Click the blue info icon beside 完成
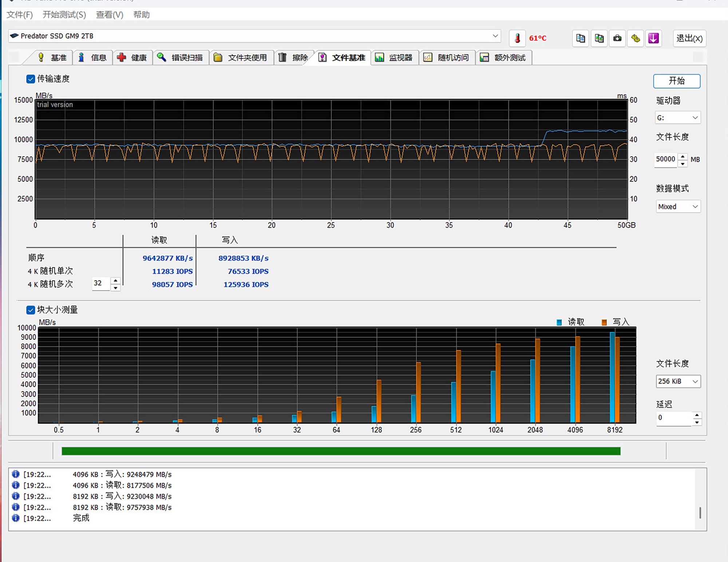This screenshot has height=562, width=728. 16,518
